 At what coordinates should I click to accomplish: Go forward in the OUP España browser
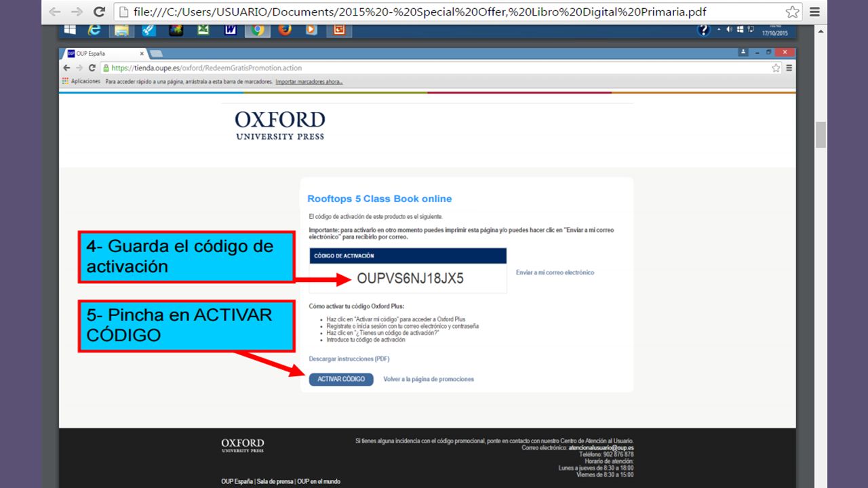pos(79,68)
